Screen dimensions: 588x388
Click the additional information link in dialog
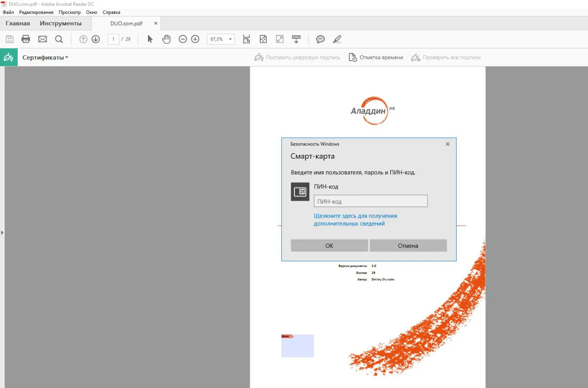pos(355,220)
